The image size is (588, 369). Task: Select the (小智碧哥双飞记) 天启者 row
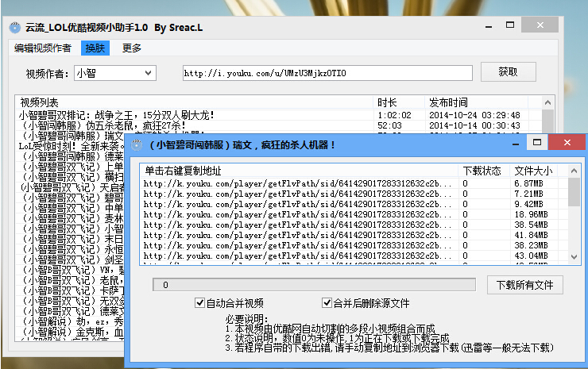[71, 187]
